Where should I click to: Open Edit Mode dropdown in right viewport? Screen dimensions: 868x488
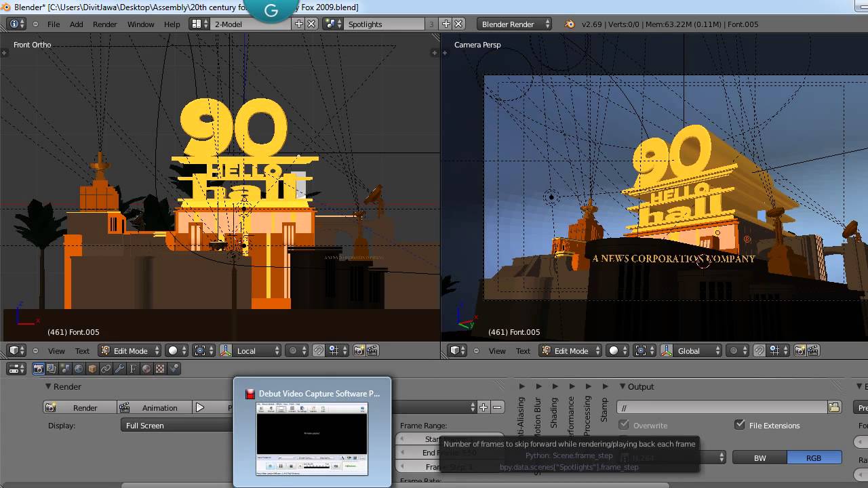coord(571,350)
